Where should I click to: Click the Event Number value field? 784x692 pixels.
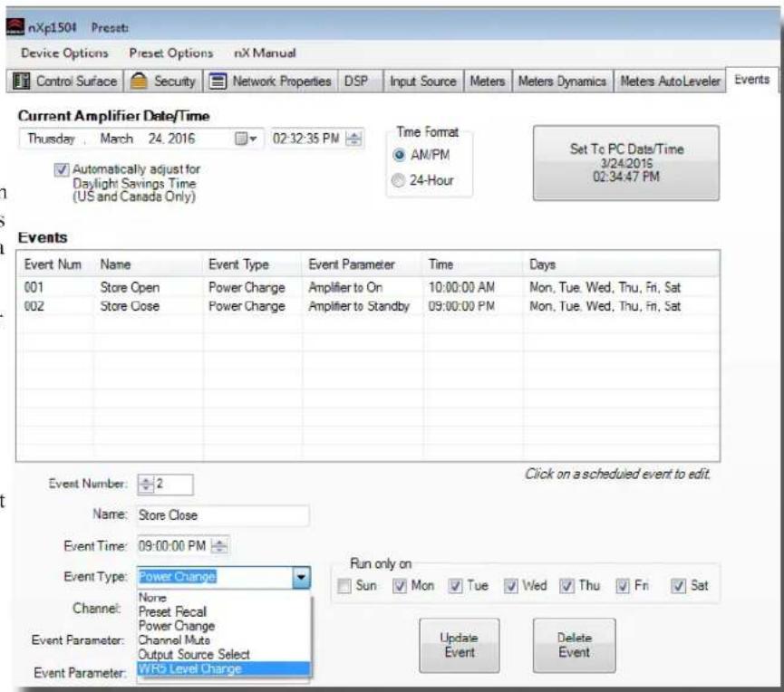pyautogui.click(x=173, y=485)
